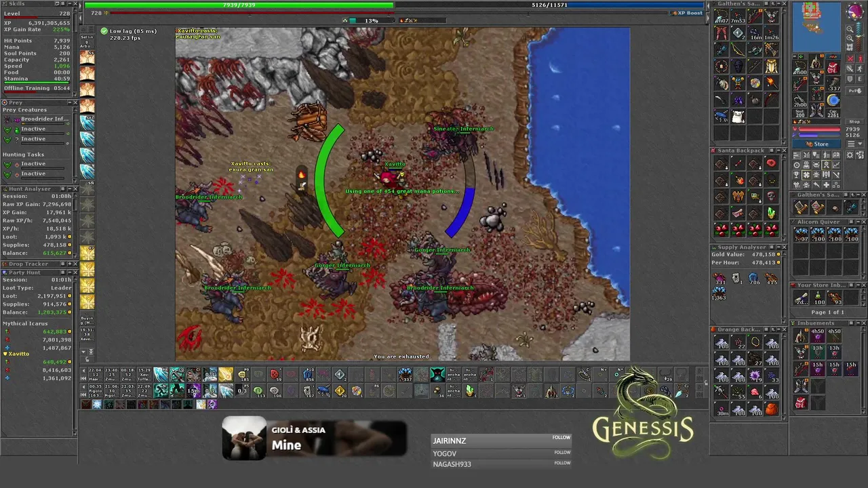The width and height of the screenshot is (868, 488).
Task: Use the red health potion hotkey
Action: 275,374
